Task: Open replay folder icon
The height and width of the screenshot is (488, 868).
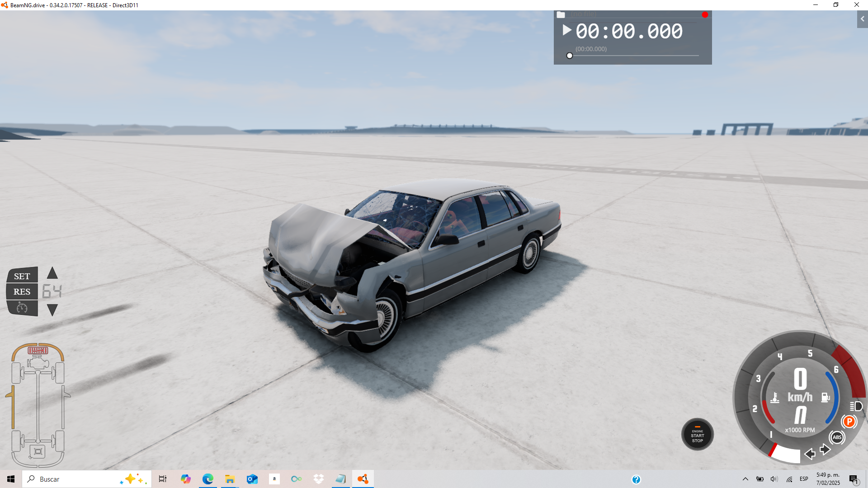Action: coord(561,15)
